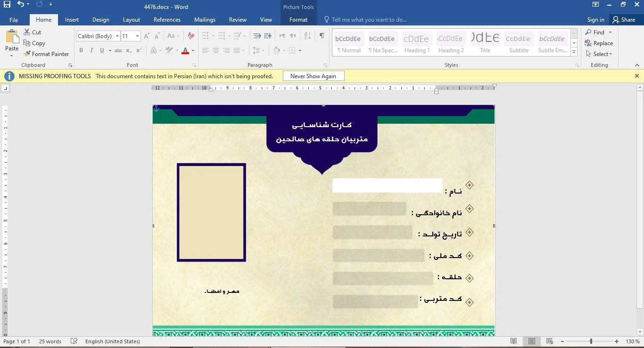Increase font size with Grow Font

click(x=147, y=36)
